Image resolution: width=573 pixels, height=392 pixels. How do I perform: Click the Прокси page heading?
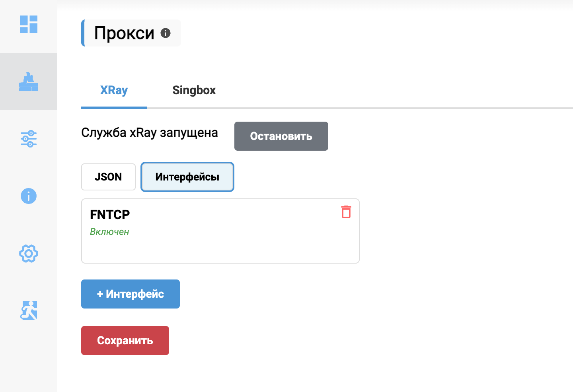pos(124,33)
